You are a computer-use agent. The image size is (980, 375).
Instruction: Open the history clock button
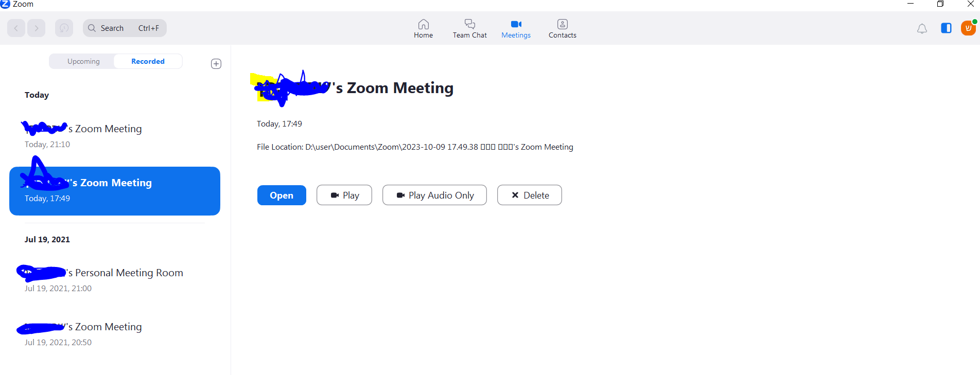(x=64, y=28)
